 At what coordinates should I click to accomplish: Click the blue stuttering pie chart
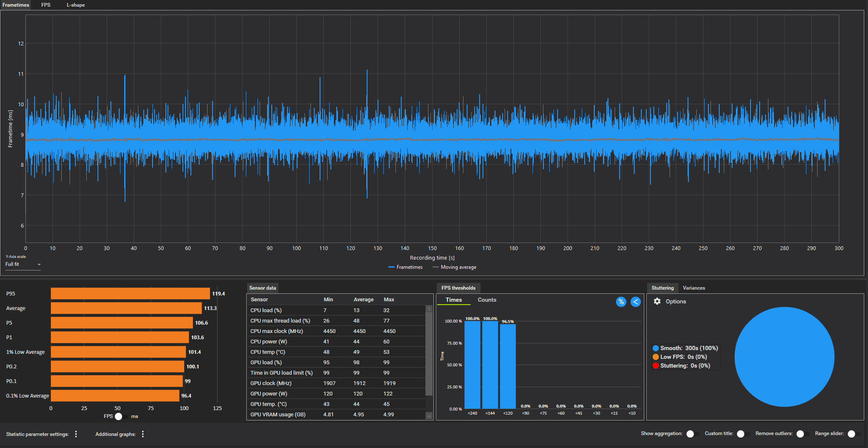[784, 357]
